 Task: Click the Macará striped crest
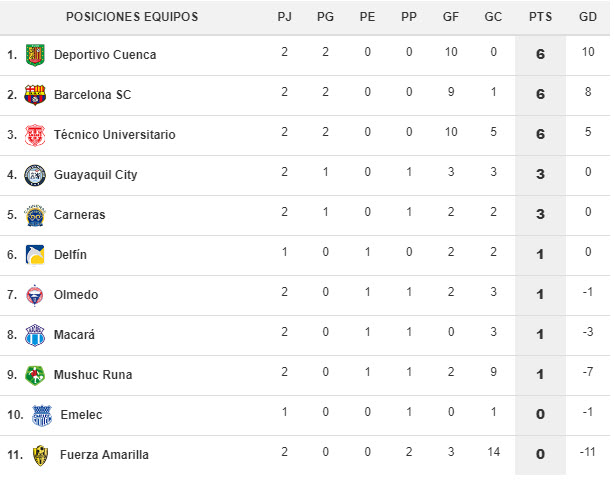pyautogui.click(x=35, y=335)
